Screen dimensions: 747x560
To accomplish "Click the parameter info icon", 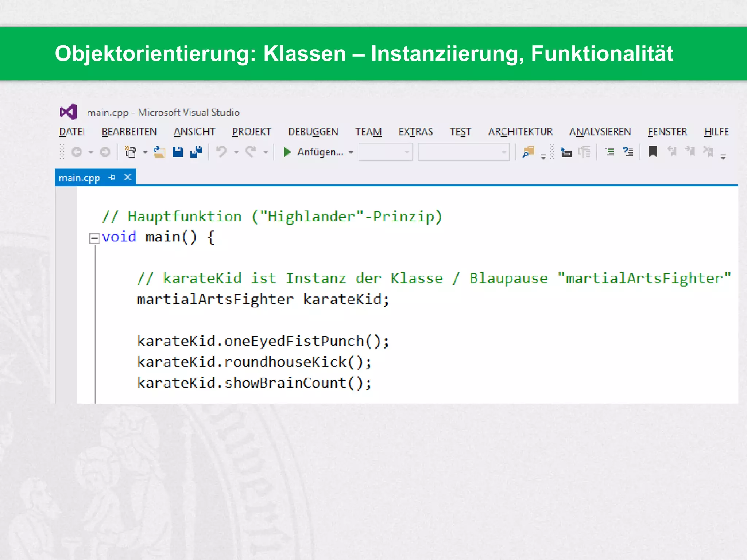I will coord(584,152).
